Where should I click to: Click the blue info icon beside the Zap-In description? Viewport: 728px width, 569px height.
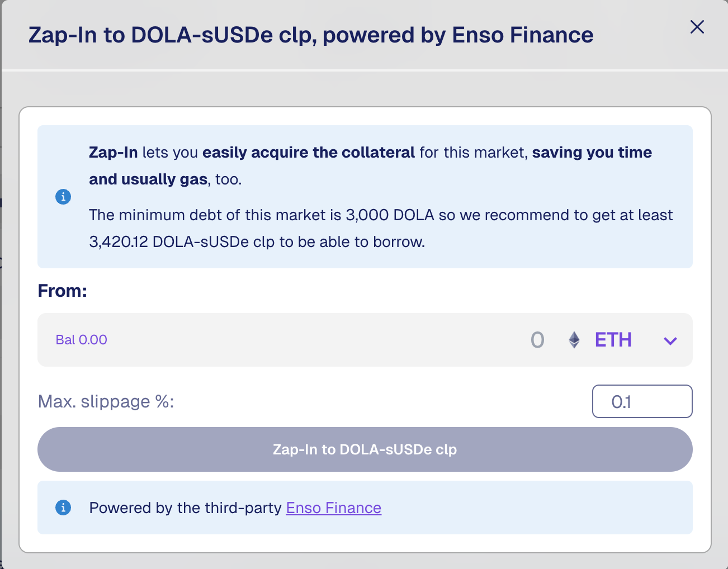(x=63, y=197)
